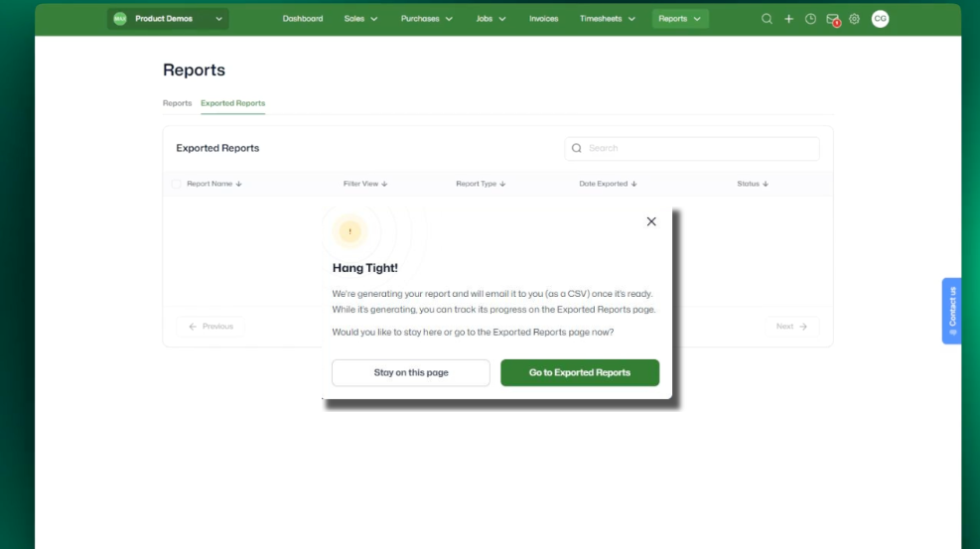Open Dashboard from the navigation bar
The image size is (980, 549).
coord(303,19)
